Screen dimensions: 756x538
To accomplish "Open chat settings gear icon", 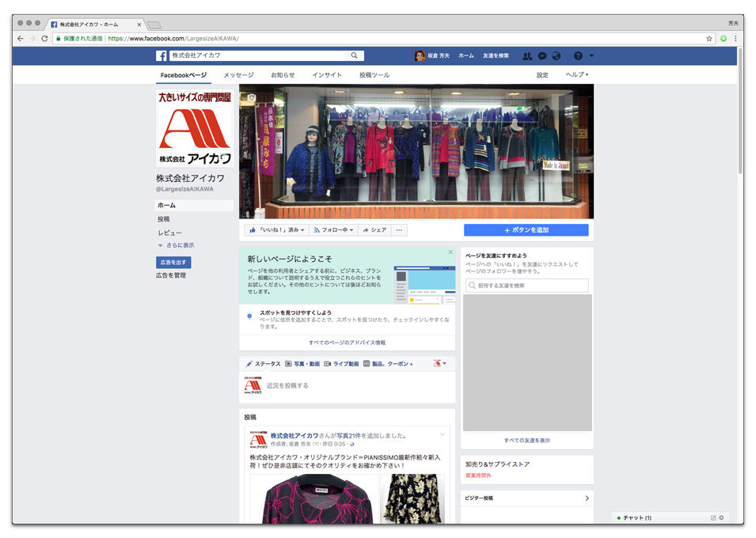I will [721, 517].
